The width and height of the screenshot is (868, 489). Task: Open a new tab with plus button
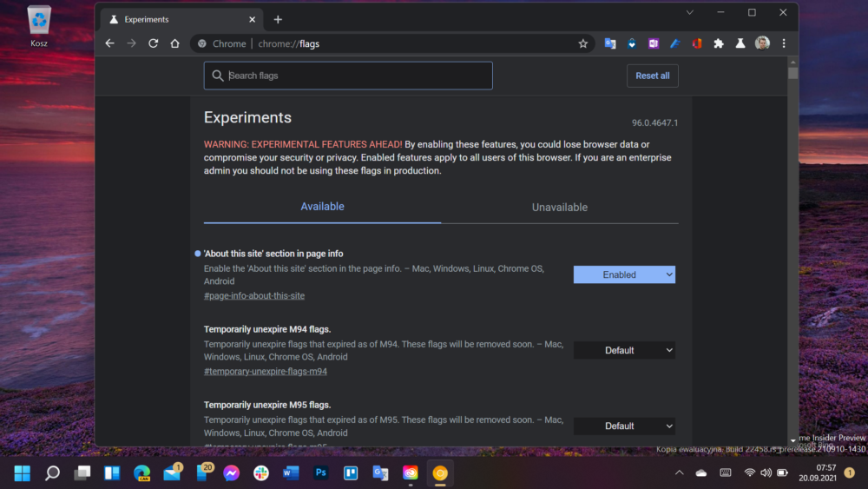pos(278,19)
